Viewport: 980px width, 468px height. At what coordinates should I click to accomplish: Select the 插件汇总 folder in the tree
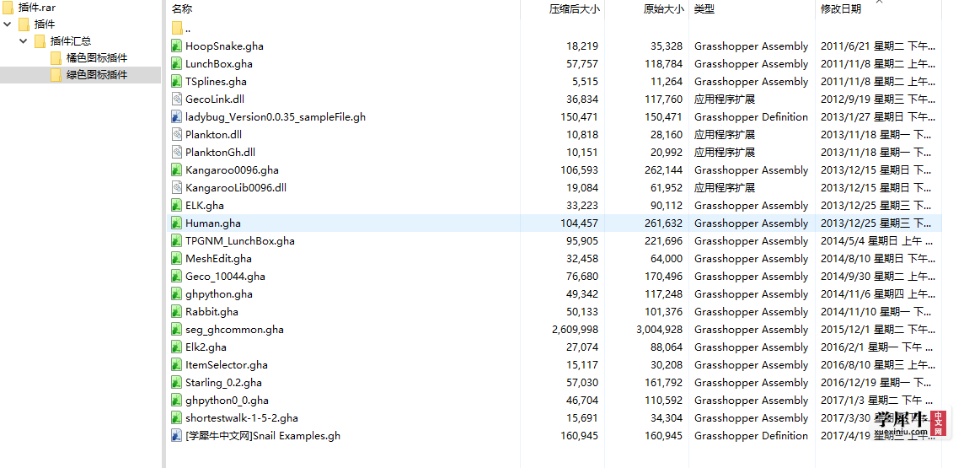(x=62, y=41)
